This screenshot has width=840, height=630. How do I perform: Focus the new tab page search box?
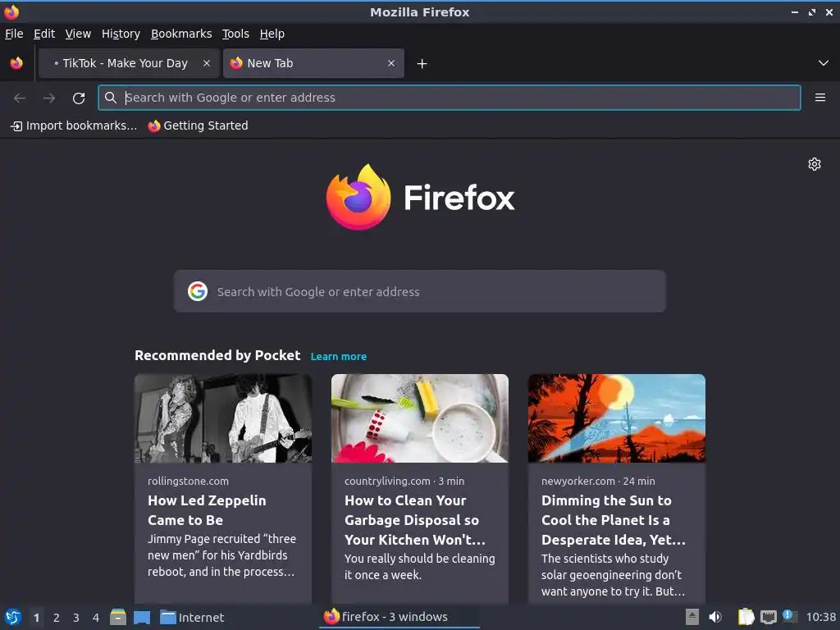[x=419, y=291]
